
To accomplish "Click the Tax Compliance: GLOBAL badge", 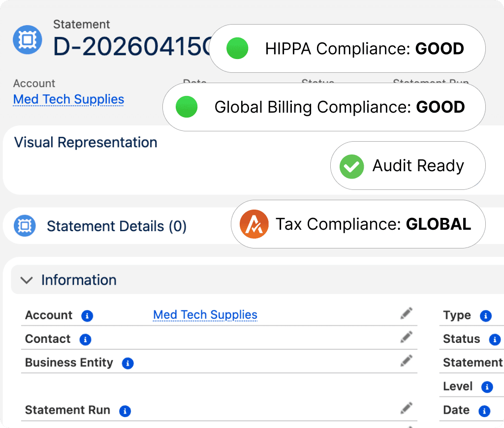I will click(x=358, y=224).
